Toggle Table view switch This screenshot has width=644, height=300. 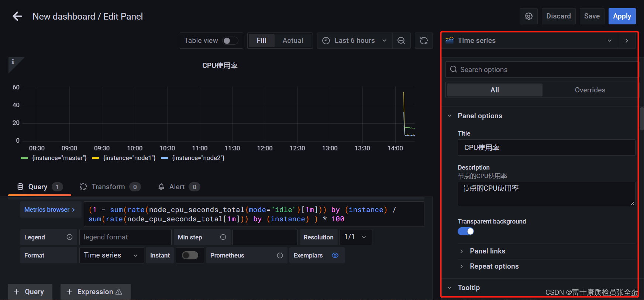pos(230,41)
